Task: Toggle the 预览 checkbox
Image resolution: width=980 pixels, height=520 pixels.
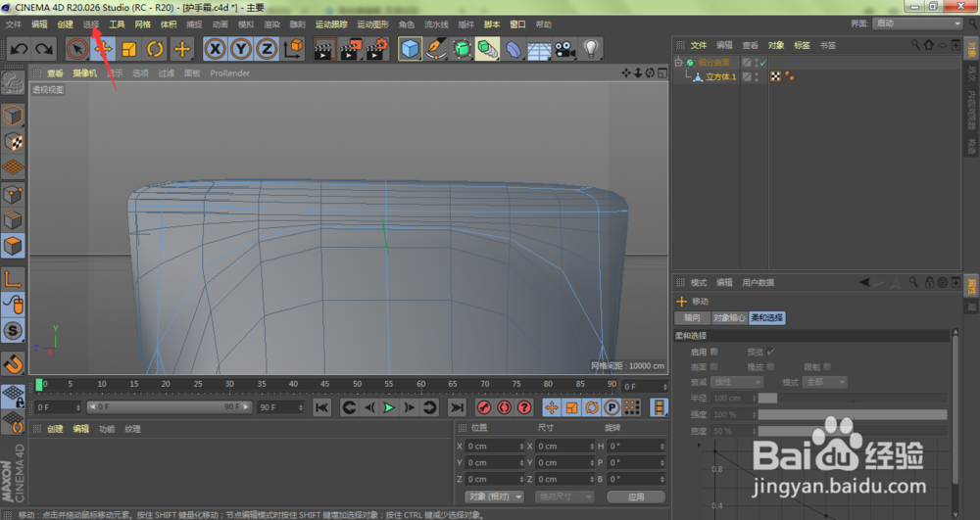Action: point(770,351)
